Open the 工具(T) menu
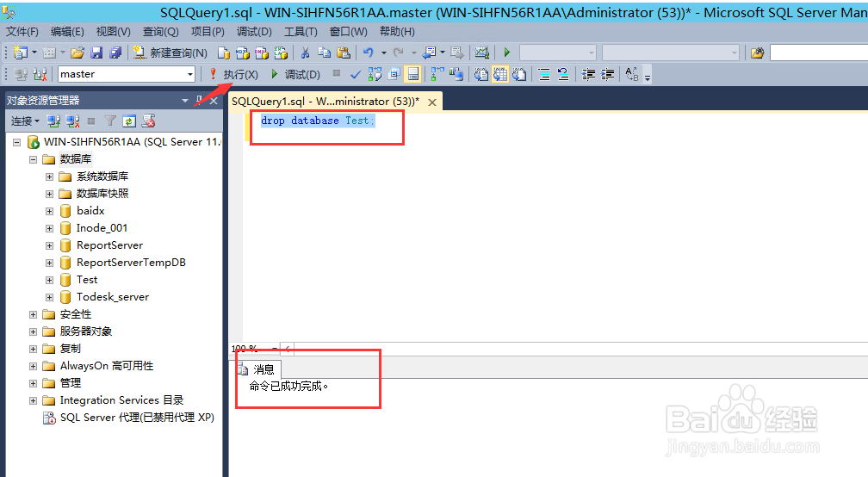The height and width of the screenshot is (477, 868). click(x=301, y=32)
